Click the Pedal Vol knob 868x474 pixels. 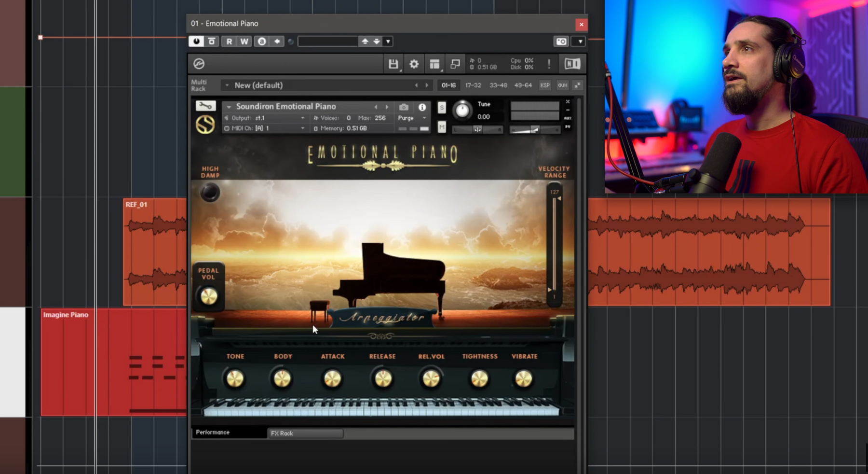209,296
